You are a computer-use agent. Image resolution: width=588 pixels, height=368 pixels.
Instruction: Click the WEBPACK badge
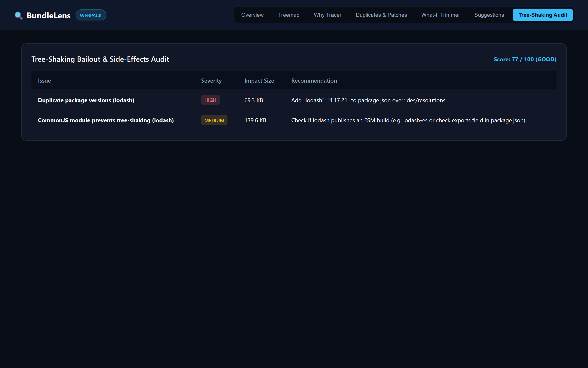pyautogui.click(x=91, y=15)
